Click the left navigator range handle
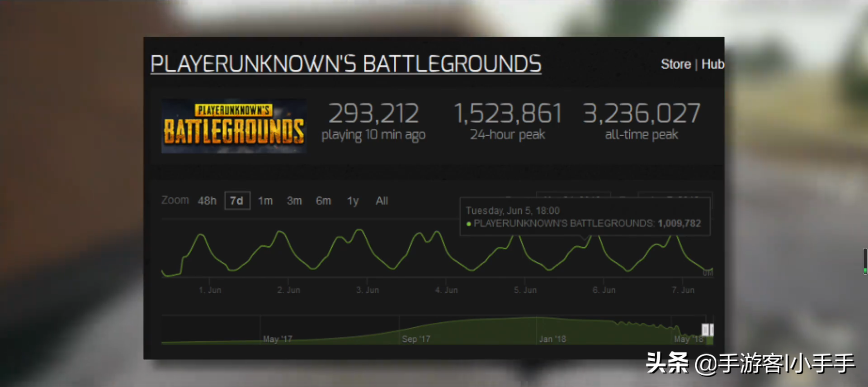The image size is (868, 387). point(704,330)
